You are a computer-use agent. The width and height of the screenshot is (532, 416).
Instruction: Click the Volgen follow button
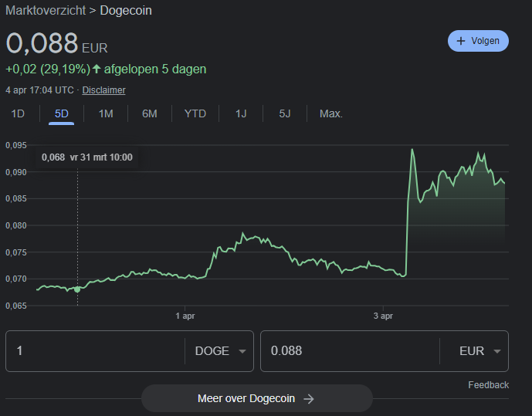pyautogui.click(x=478, y=41)
